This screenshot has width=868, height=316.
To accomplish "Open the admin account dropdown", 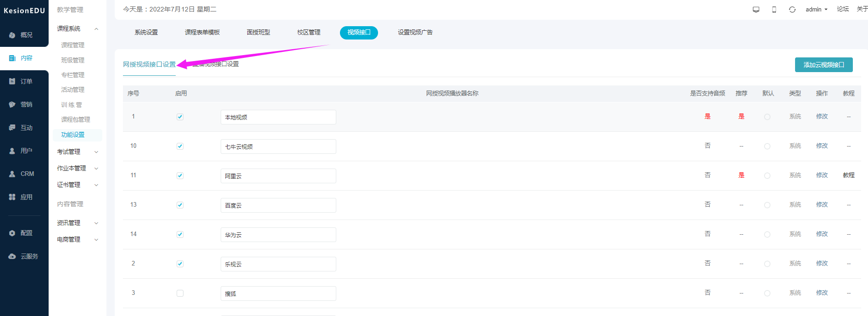I will tap(816, 10).
